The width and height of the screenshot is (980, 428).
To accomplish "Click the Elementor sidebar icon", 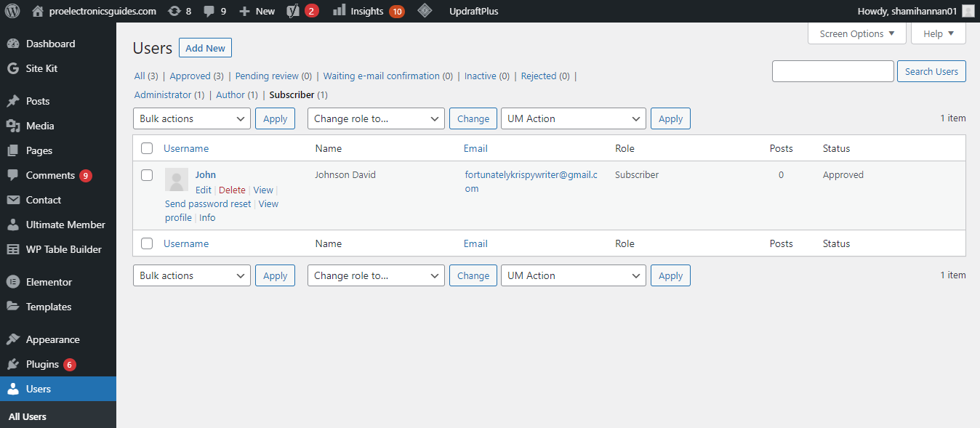I will [13, 282].
